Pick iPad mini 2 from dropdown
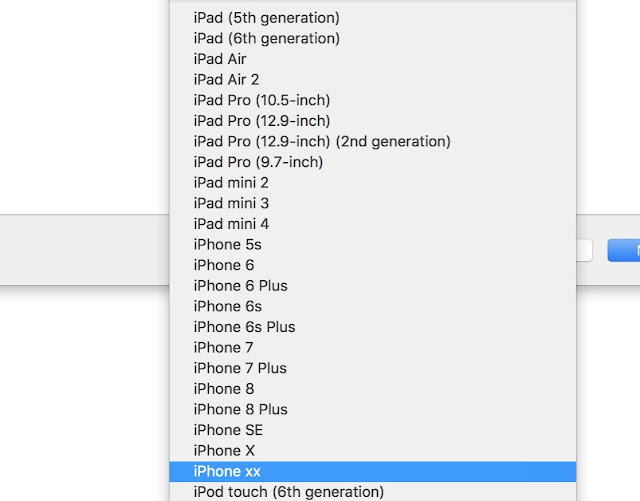640x501 pixels. [x=372, y=183]
